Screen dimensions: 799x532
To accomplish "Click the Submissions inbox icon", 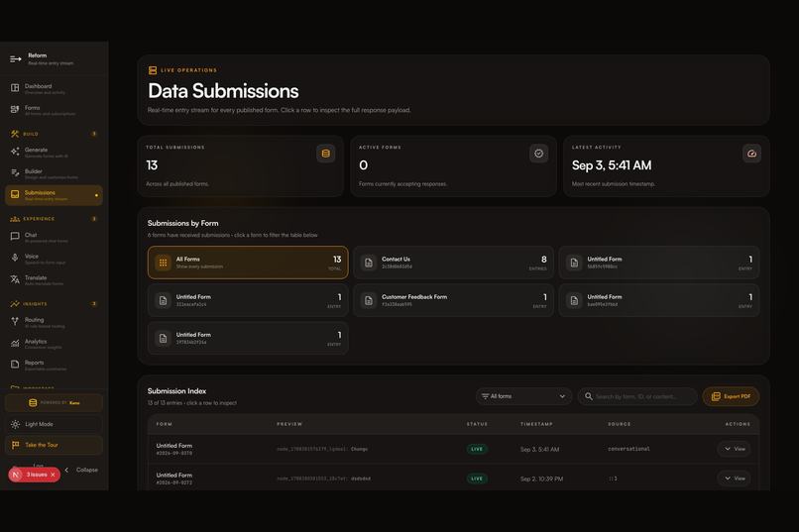I will click(x=15, y=194).
